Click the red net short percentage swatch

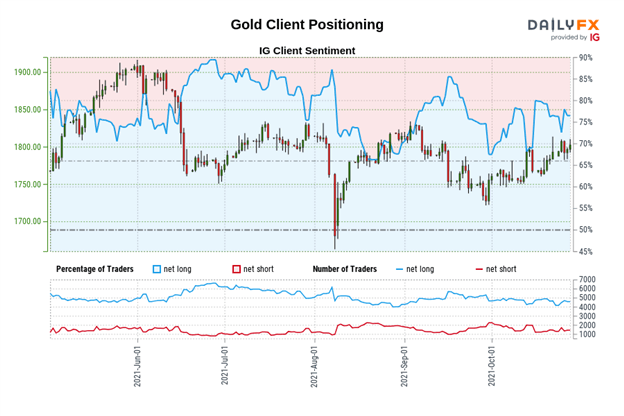236,269
